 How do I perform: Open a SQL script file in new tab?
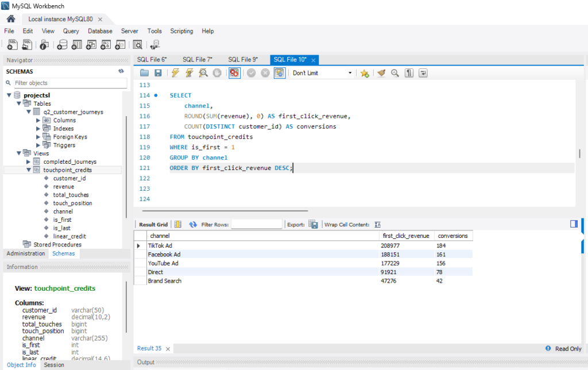pyautogui.click(x=27, y=45)
